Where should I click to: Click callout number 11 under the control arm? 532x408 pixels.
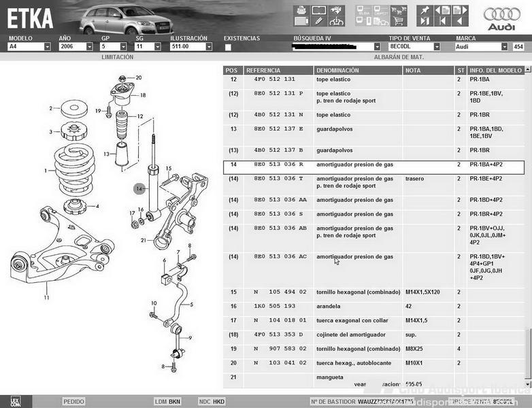click(46, 297)
